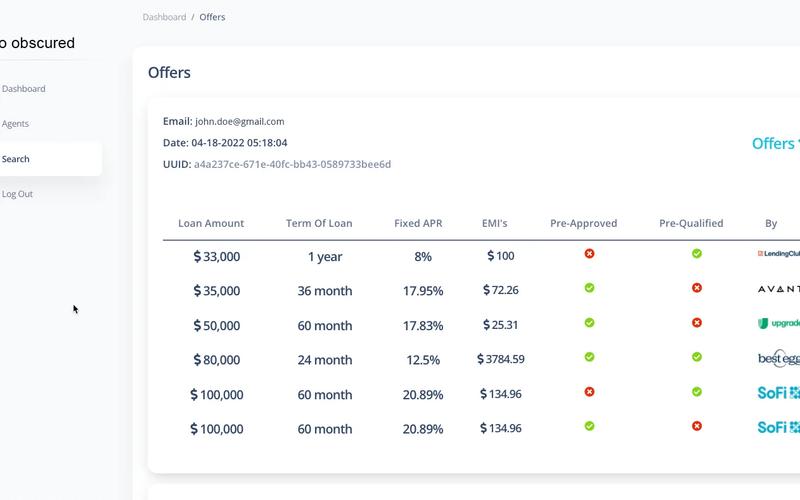Click the $3784.59 EMI value

501,359
